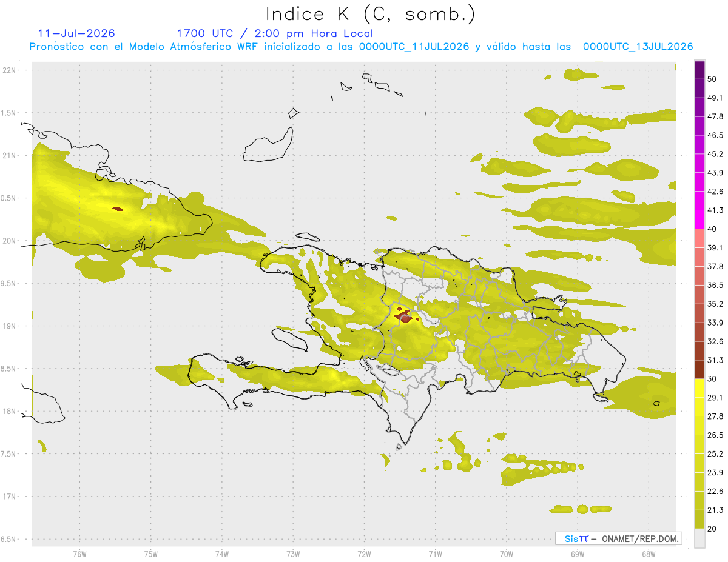
Task: Click the legend value "45.2"
Action: pyautogui.click(x=715, y=154)
